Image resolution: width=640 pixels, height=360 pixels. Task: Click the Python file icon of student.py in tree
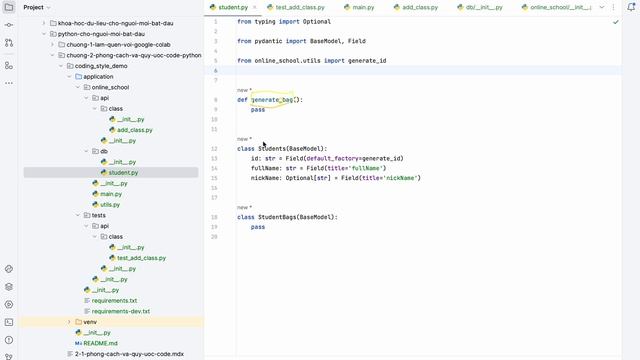coord(104,173)
